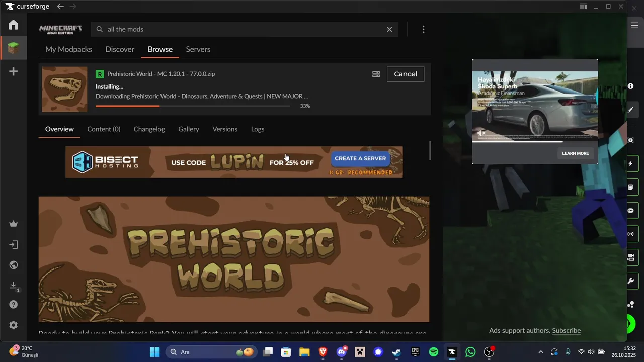Show hidden system tray icons chevron
This screenshot has width=644, height=362.
click(x=541, y=352)
